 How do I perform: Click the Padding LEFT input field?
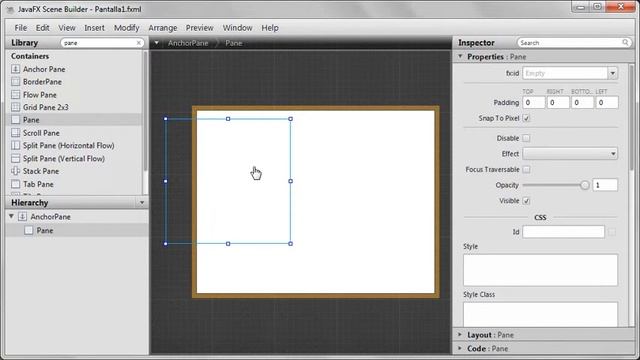607,102
